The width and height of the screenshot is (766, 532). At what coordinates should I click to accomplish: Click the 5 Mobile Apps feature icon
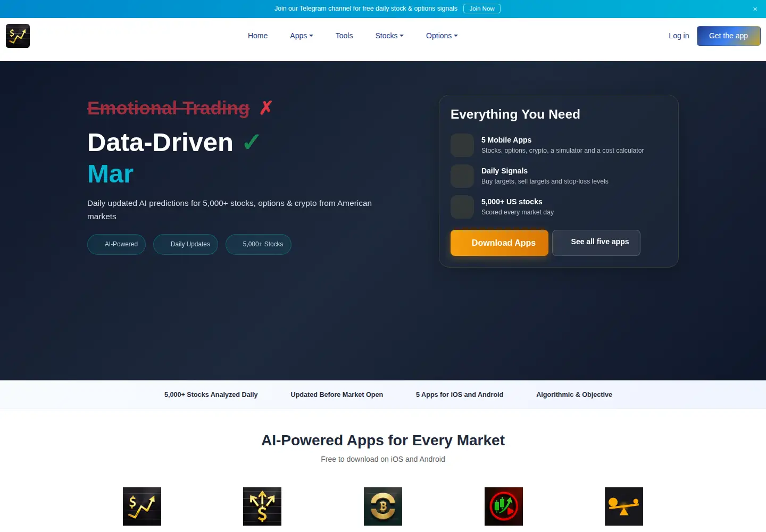coord(462,145)
